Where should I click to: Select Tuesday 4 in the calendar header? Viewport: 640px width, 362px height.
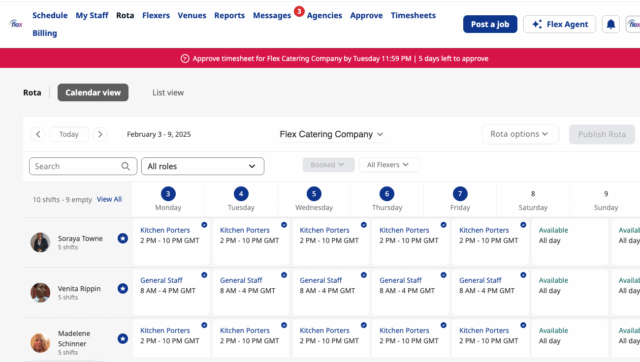click(x=241, y=200)
